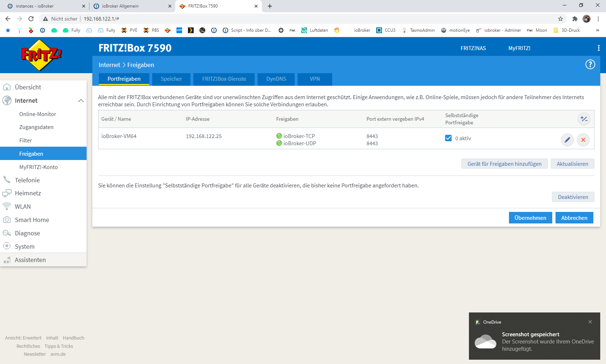Screen dimensions: 606x364
Task: Open the 3D-Druck bookmark folder
Action: point(567,30)
